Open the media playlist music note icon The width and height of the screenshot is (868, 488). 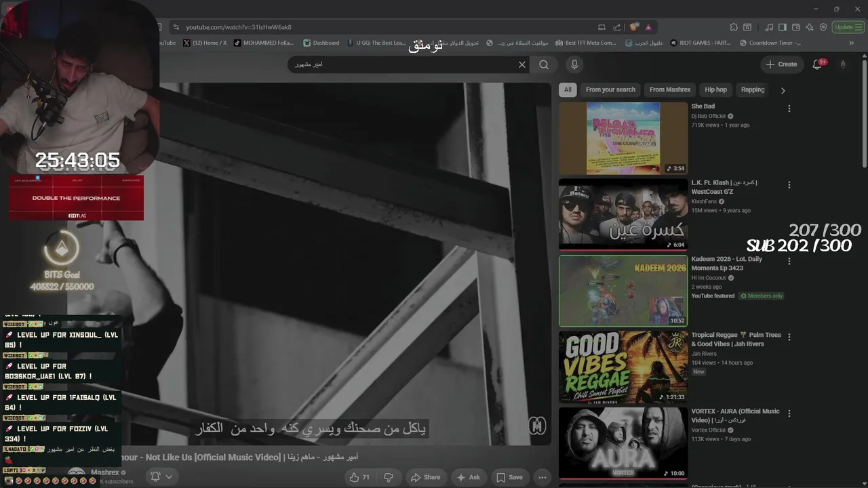pyautogui.click(x=769, y=27)
